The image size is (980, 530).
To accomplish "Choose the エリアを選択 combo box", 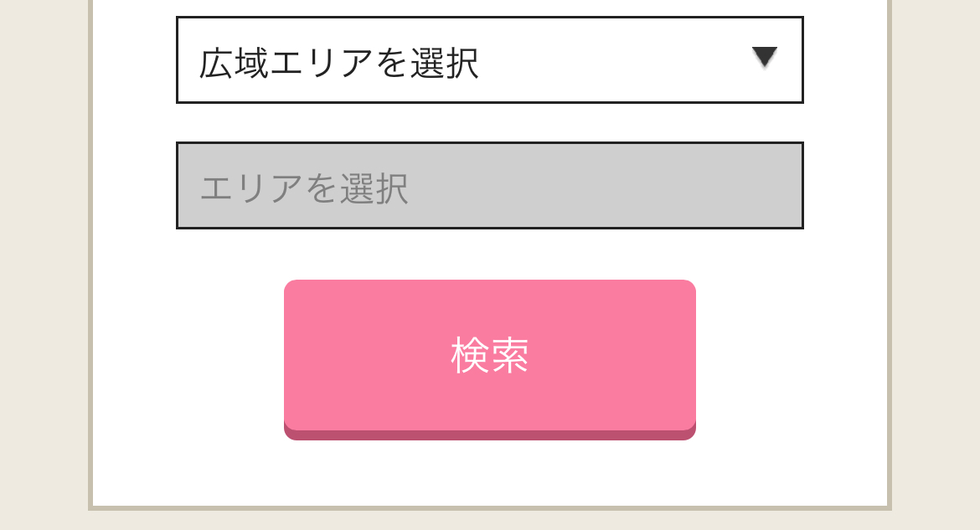I will [x=489, y=185].
